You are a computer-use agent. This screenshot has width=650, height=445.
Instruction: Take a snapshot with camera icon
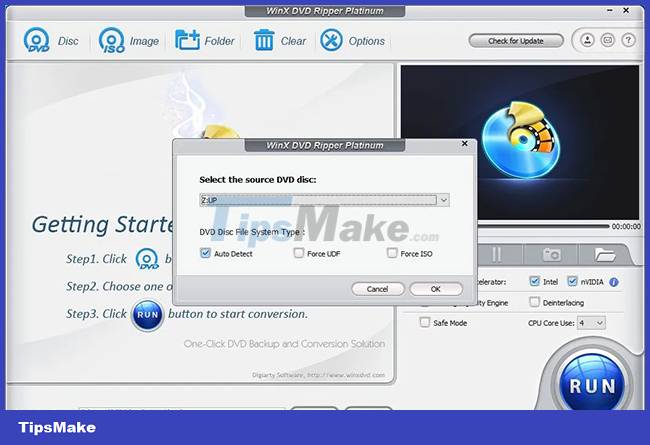pyautogui.click(x=551, y=255)
